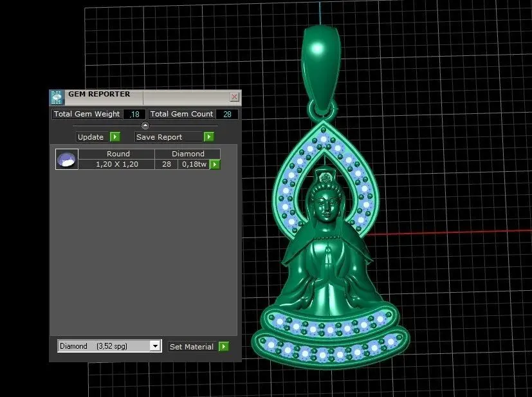The image size is (532, 397).
Task: Click the gem quantity cell showing 28
Action: (167, 164)
